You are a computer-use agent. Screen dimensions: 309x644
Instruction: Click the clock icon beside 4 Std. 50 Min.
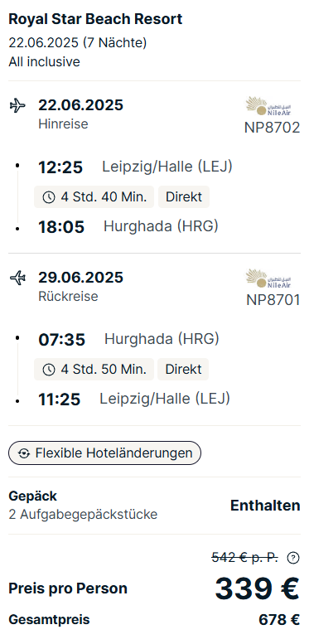coord(49,370)
